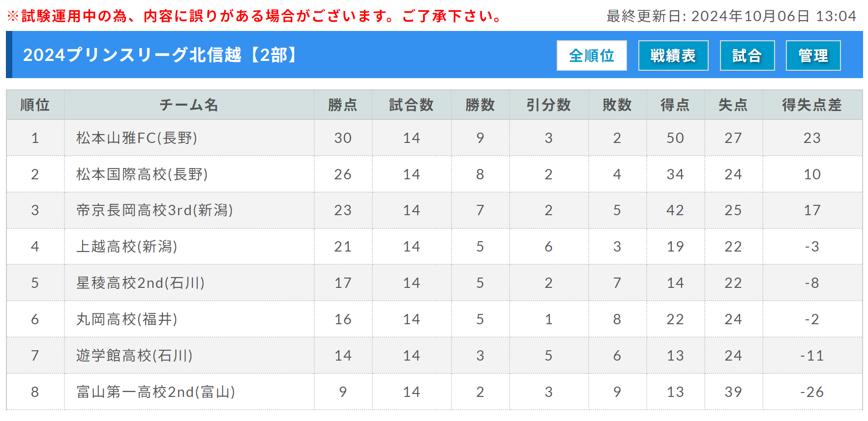Click the 失点 column header

pyautogui.click(x=733, y=105)
